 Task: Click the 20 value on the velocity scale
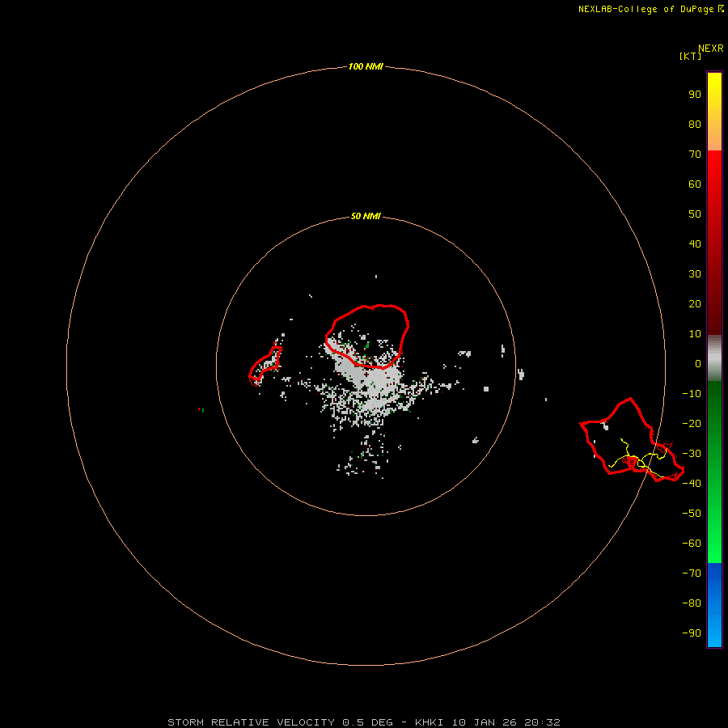[x=695, y=304]
